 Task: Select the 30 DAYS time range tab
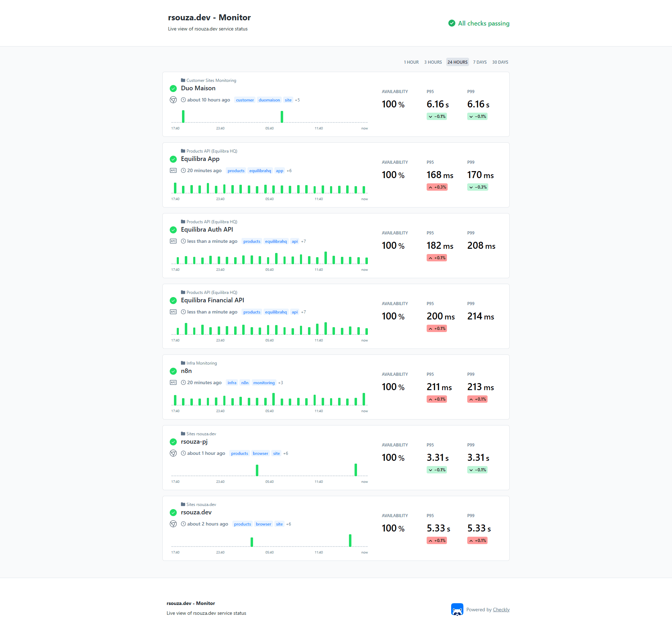(500, 62)
